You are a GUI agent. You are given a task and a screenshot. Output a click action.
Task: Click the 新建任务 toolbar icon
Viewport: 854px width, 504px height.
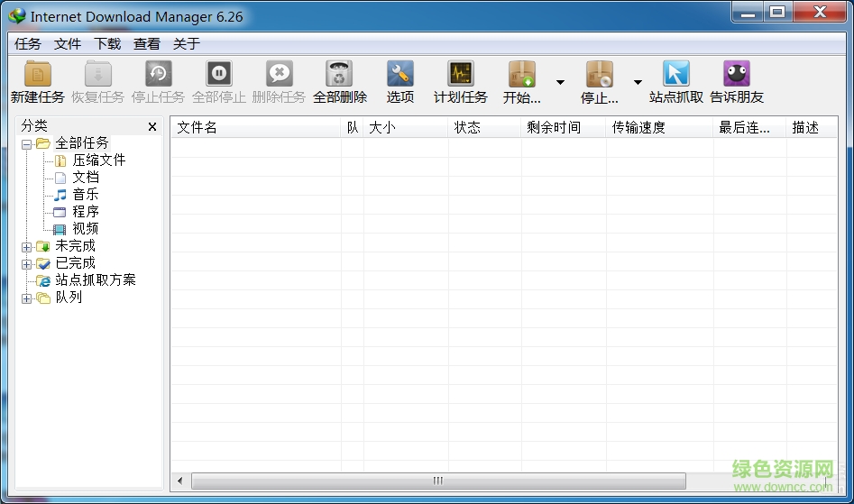point(38,74)
